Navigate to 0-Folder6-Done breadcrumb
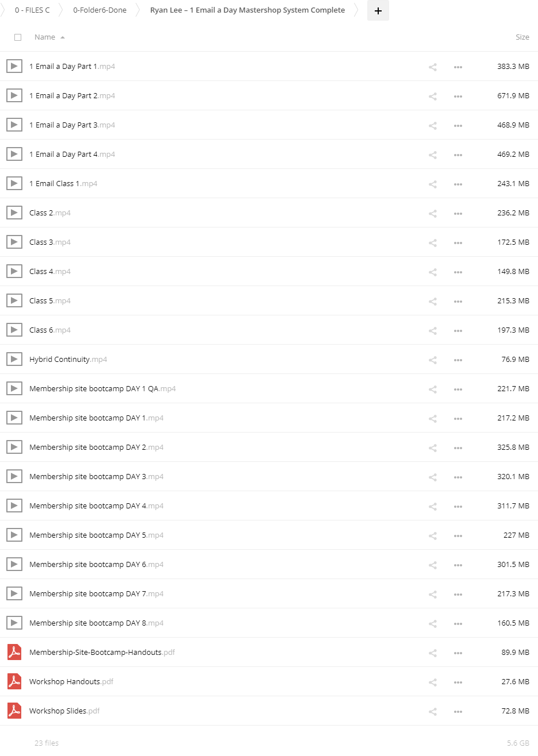Screen dimensions: 538x756 pos(100,10)
